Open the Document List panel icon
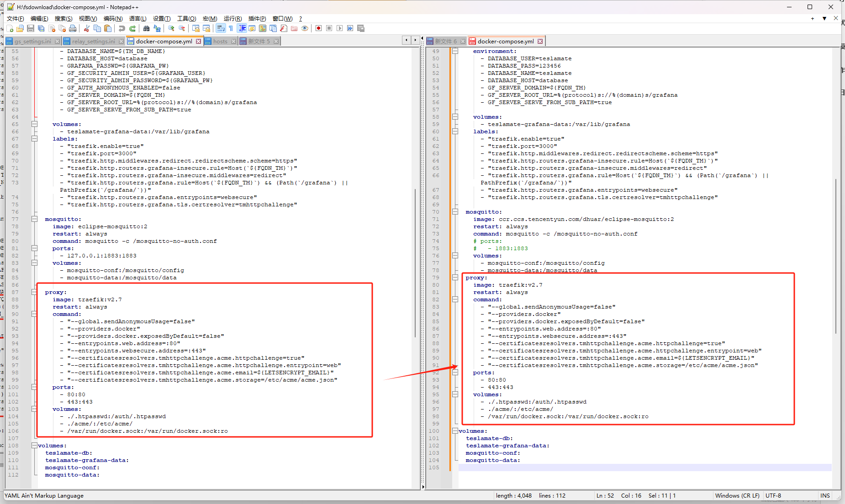The width and height of the screenshot is (845, 504). 273,28
